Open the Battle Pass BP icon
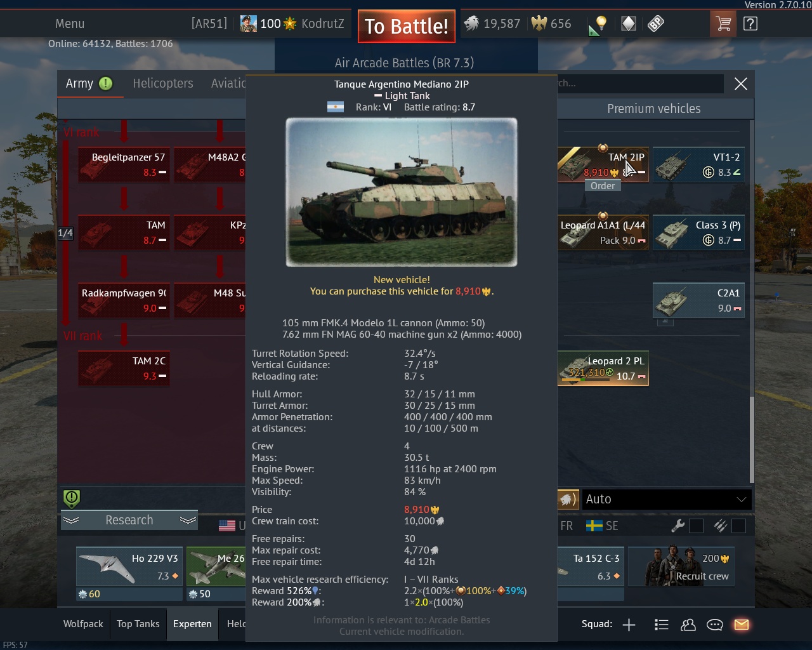This screenshot has width=812, height=650. [656, 24]
